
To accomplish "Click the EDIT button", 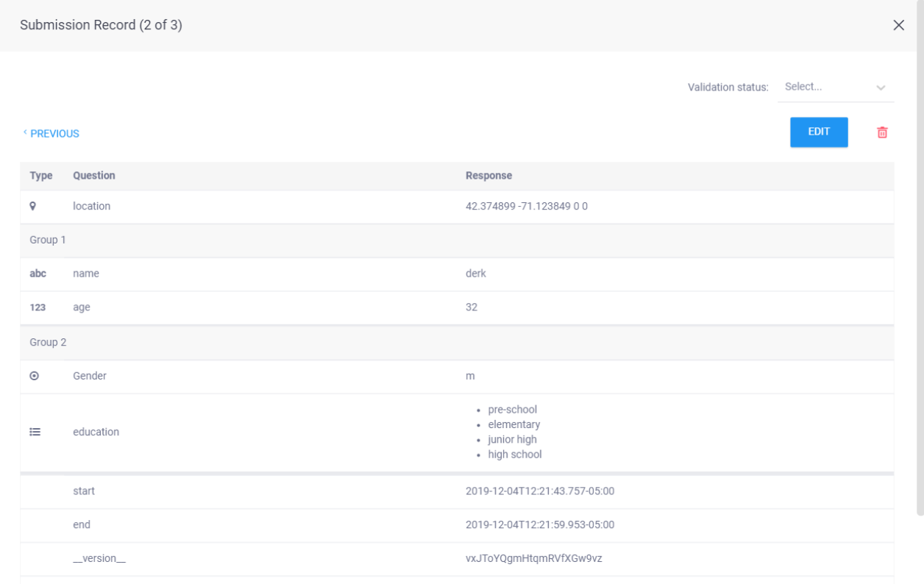I will pos(819,132).
